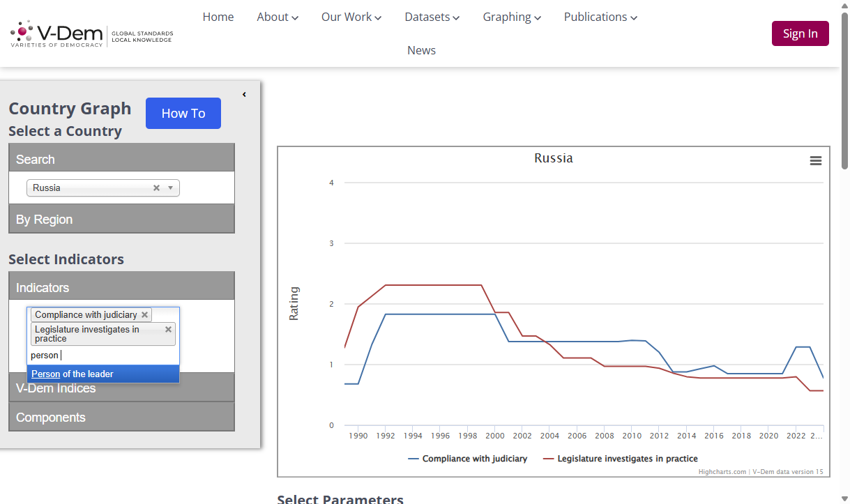Click the V-Dem logo
Image resolution: width=850 pixels, height=504 pixels.
[x=91, y=33]
